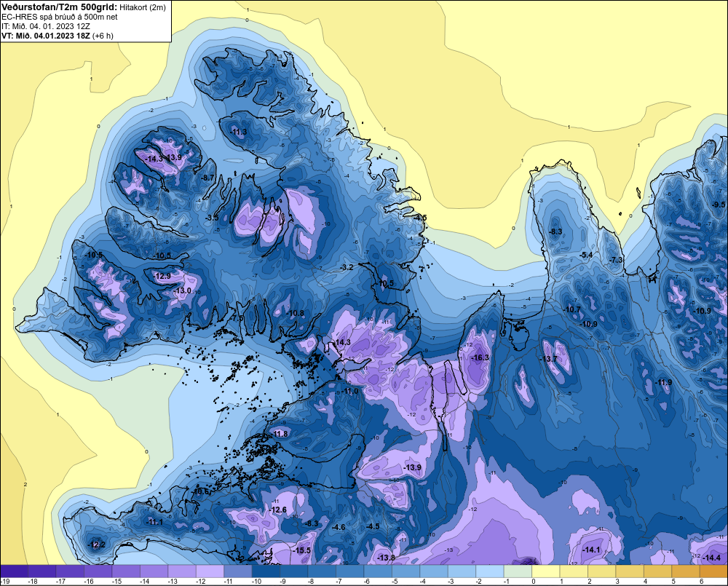Pick the -8.7 temperature value
Screen dimensions: 728x586
pos(207,178)
